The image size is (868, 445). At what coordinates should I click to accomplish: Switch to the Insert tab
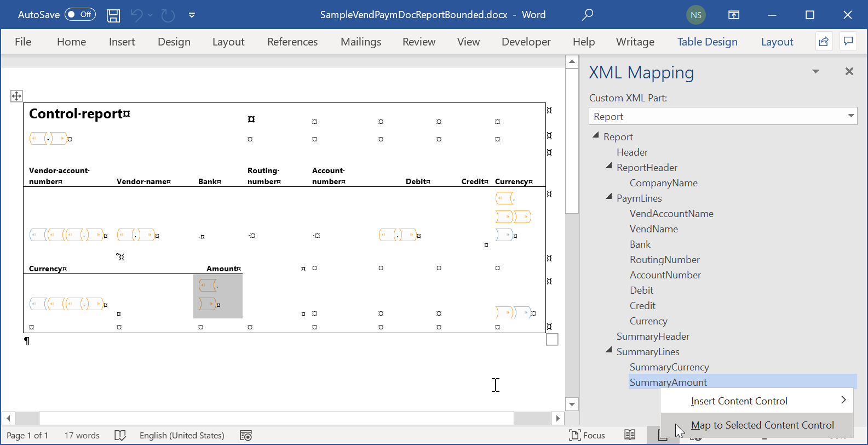pyautogui.click(x=122, y=42)
